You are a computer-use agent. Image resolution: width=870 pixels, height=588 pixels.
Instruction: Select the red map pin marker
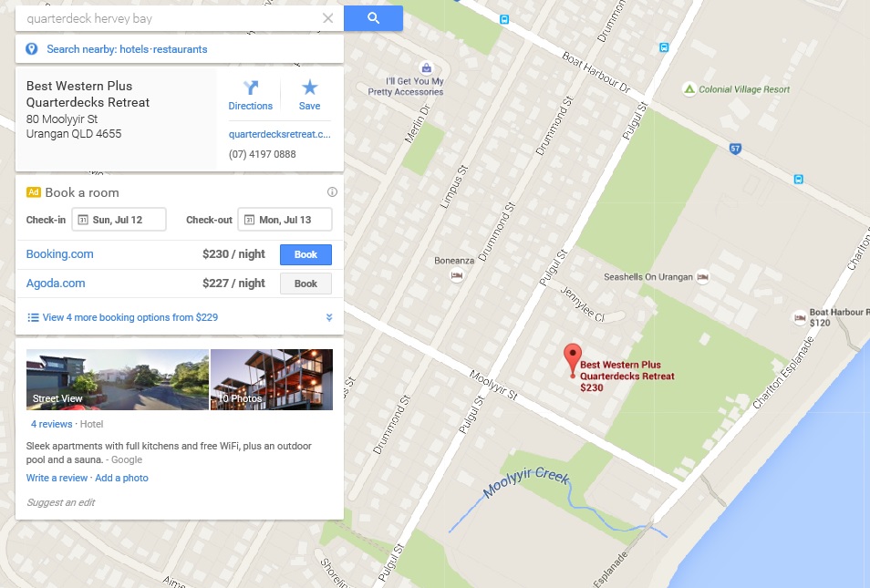(x=573, y=359)
